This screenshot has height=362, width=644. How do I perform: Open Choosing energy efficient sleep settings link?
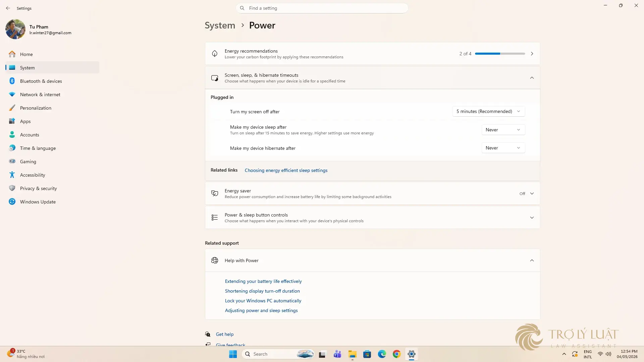pyautogui.click(x=286, y=170)
